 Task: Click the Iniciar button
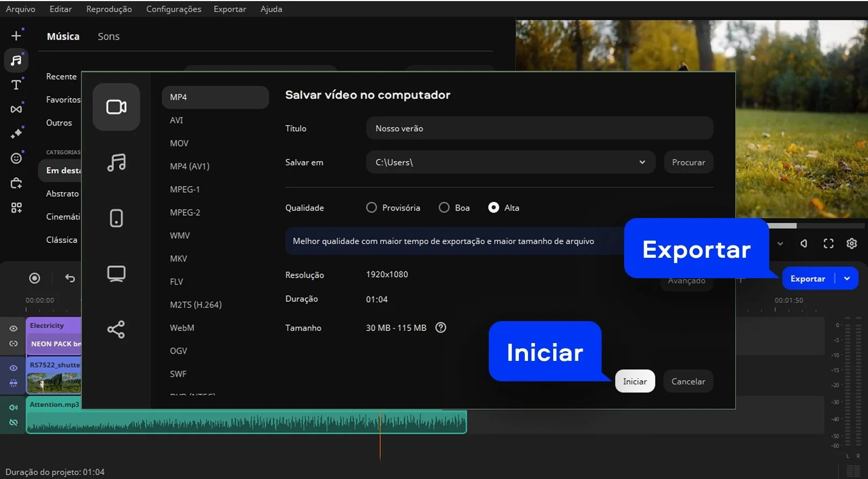pos(634,381)
